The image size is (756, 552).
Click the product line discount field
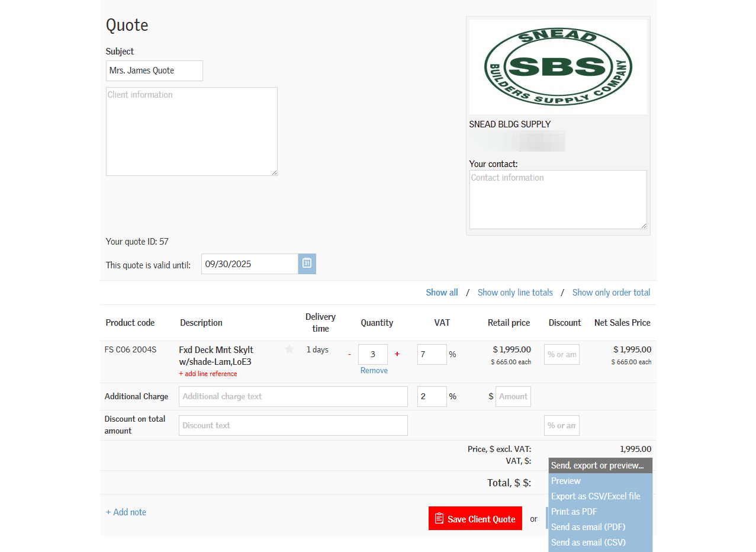(562, 354)
